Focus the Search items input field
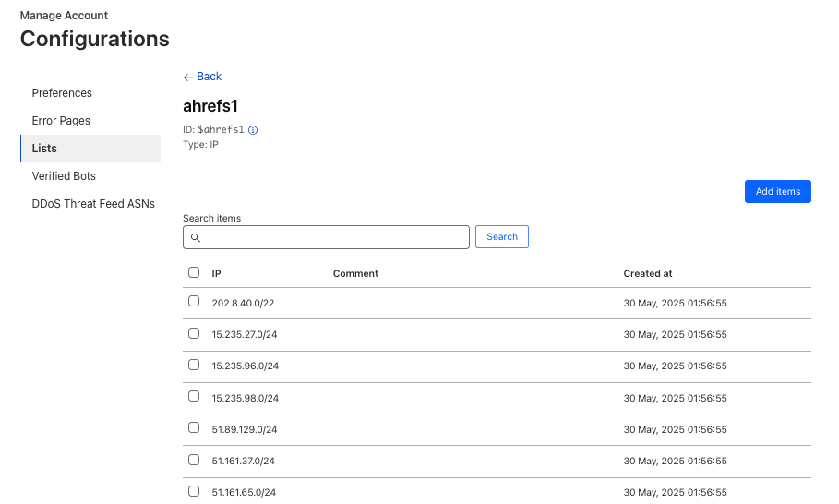 pyautogui.click(x=326, y=237)
